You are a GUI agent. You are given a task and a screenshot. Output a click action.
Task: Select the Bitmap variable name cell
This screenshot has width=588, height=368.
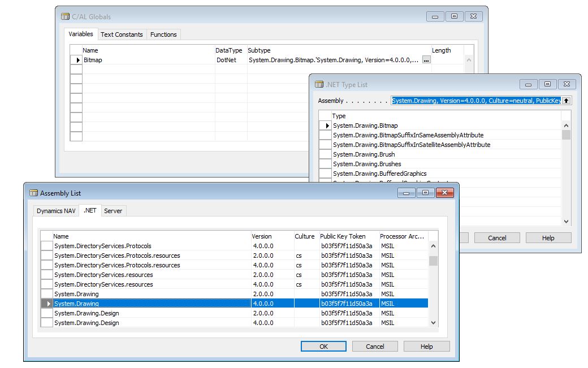point(149,60)
